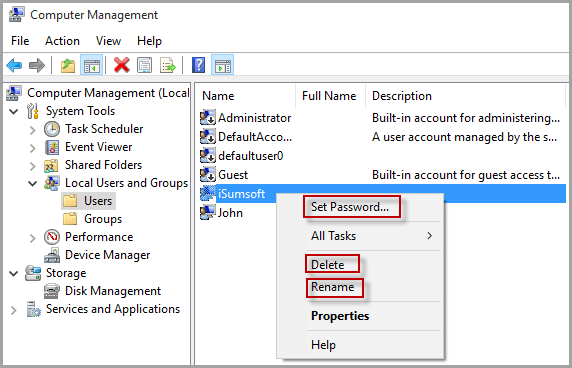Open the Help menu in menu bar
Screen dimensions: 572x368
[149, 41]
